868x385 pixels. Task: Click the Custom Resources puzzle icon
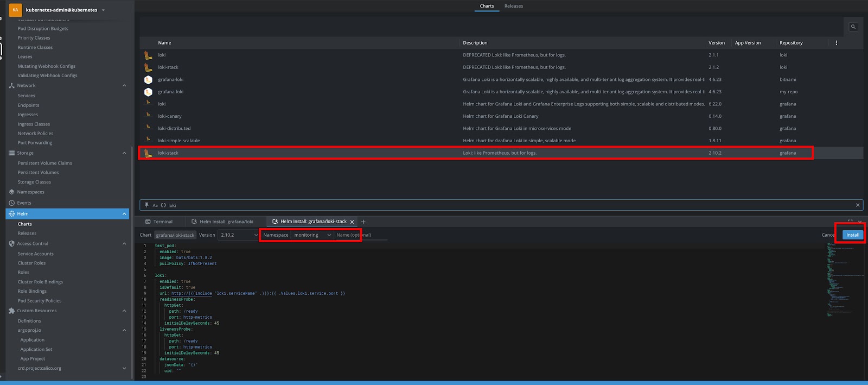click(11, 311)
